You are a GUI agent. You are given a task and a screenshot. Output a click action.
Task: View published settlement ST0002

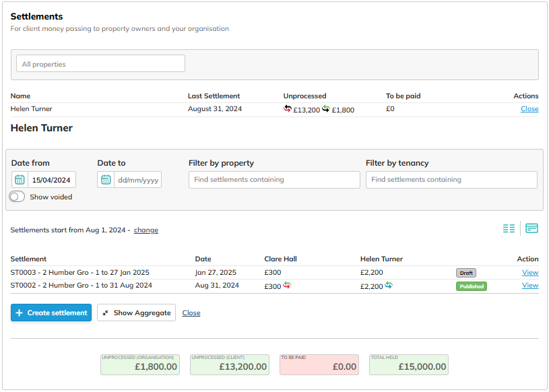(529, 286)
